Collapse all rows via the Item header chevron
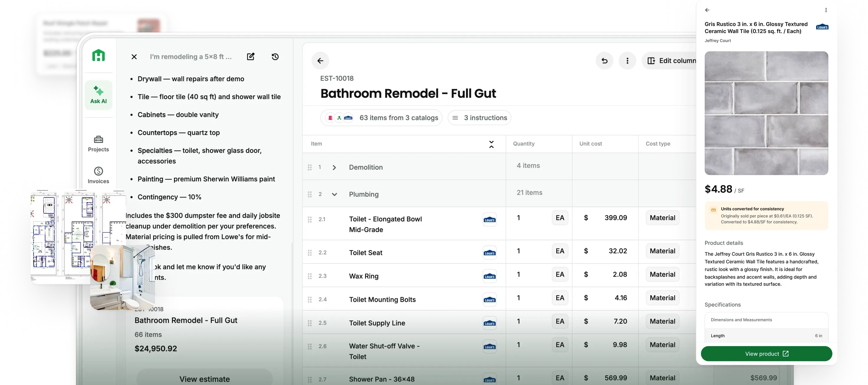 click(491, 144)
